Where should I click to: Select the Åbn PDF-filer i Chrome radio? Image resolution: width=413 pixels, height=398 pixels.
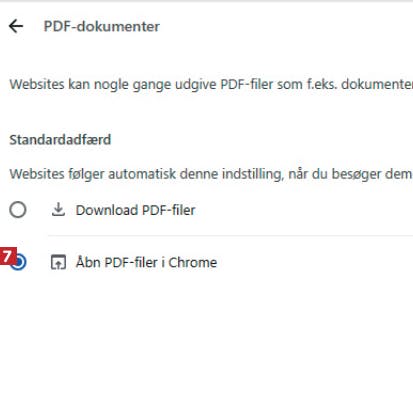pos(19,262)
